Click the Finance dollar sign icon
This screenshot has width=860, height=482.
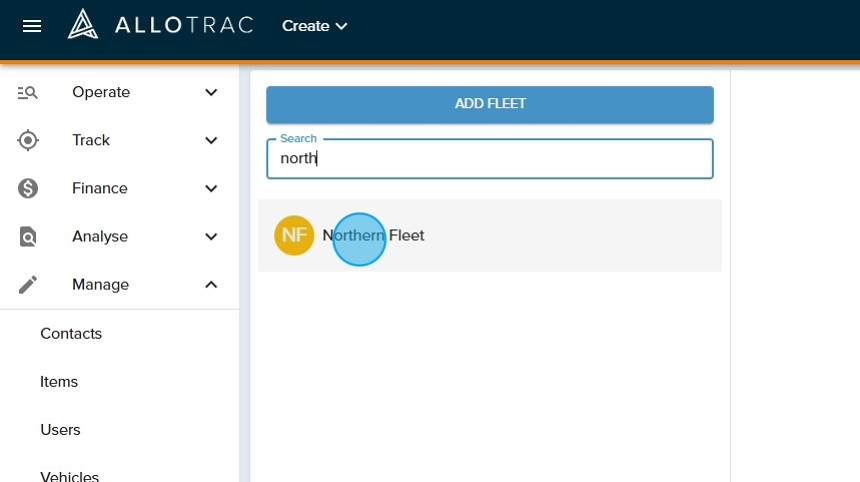click(x=28, y=188)
